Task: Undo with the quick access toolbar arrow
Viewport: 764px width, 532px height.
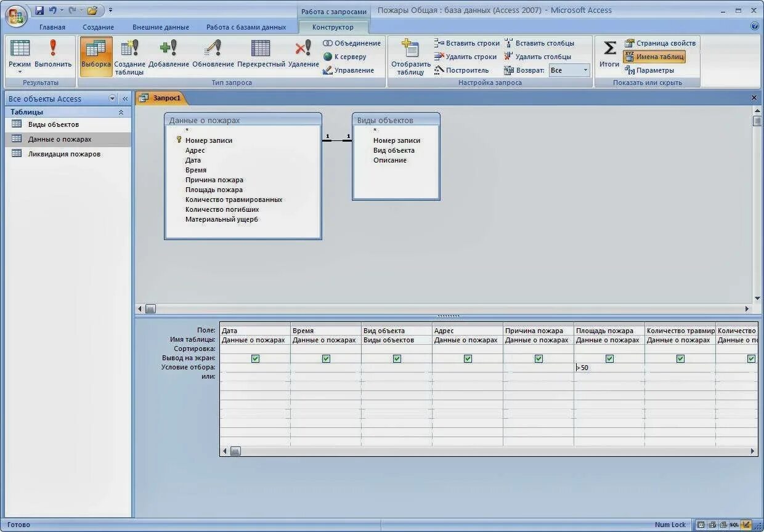Action: (x=53, y=10)
